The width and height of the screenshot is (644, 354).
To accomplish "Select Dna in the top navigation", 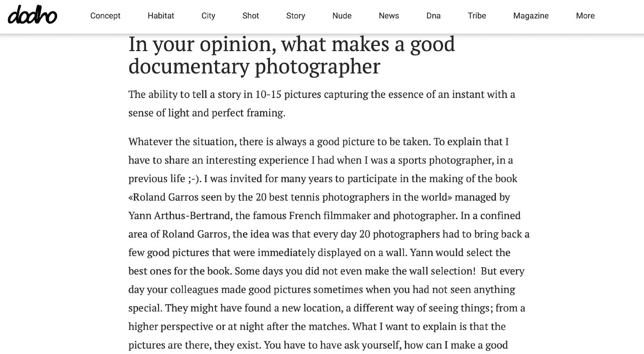I will point(433,16).
